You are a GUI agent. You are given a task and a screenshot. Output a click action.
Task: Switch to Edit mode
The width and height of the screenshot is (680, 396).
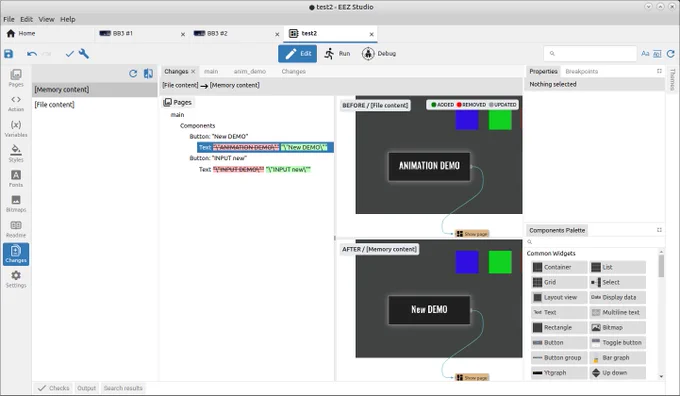tap(298, 54)
